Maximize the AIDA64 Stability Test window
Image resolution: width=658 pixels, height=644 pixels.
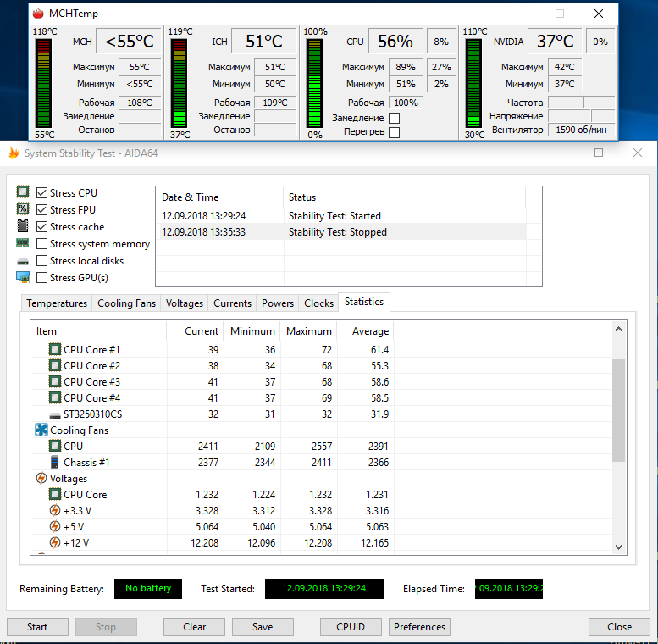click(x=599, y=153)
